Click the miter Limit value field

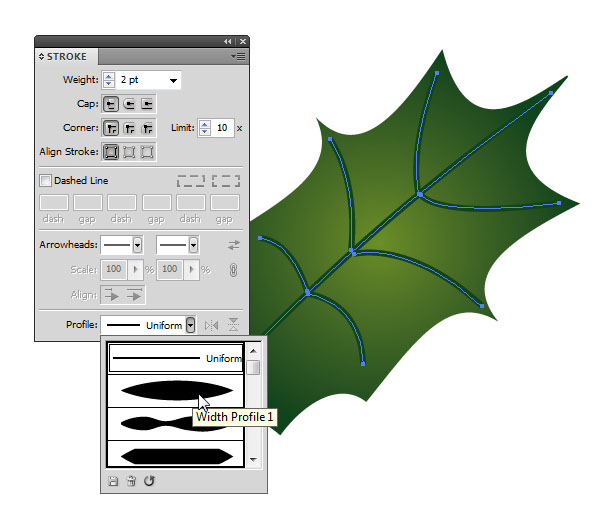pos(222,128)
